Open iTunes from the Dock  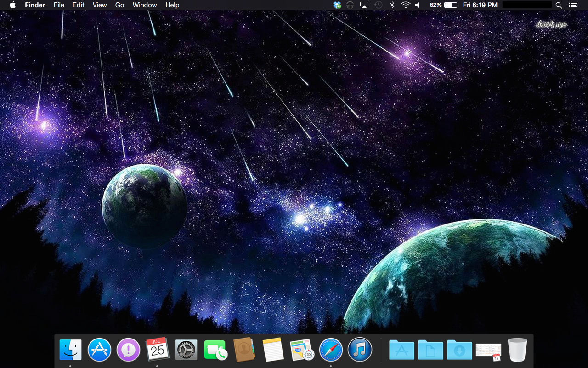coord(360,350)
